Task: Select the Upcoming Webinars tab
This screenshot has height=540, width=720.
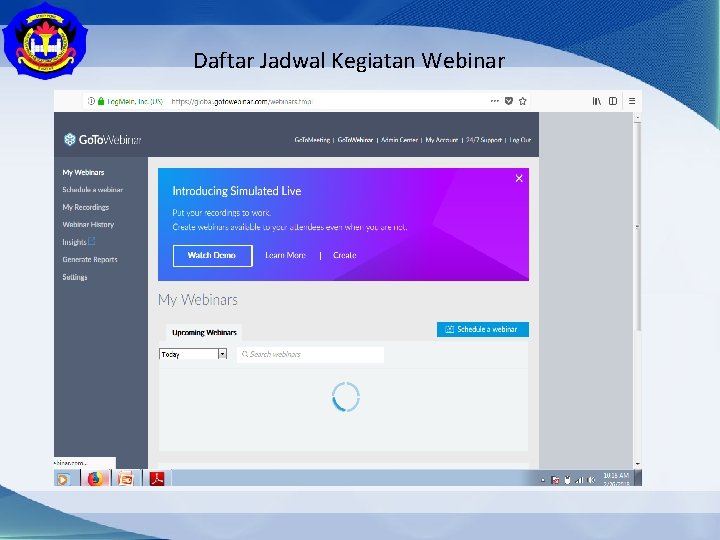Action: click(204, 332)
